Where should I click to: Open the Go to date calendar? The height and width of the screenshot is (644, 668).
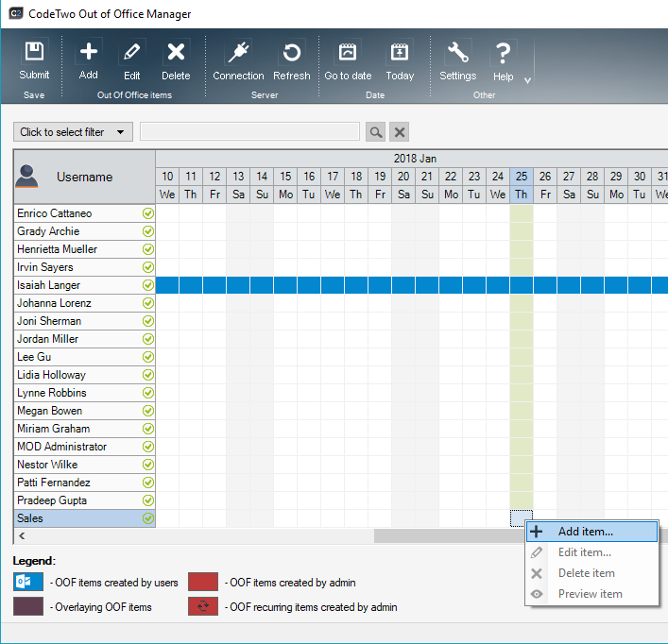348,52
